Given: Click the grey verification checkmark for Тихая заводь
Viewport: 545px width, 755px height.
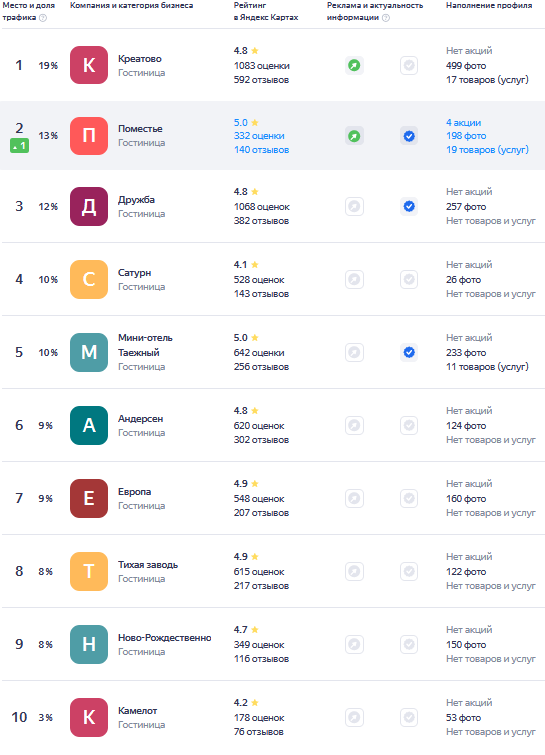Looking at the screenshot, I should click(x=409, y=571).
